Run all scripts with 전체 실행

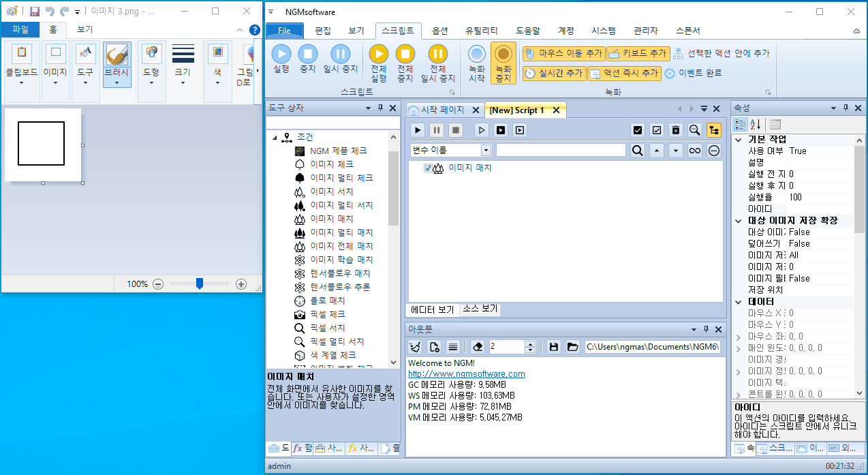tap(379, 63)
